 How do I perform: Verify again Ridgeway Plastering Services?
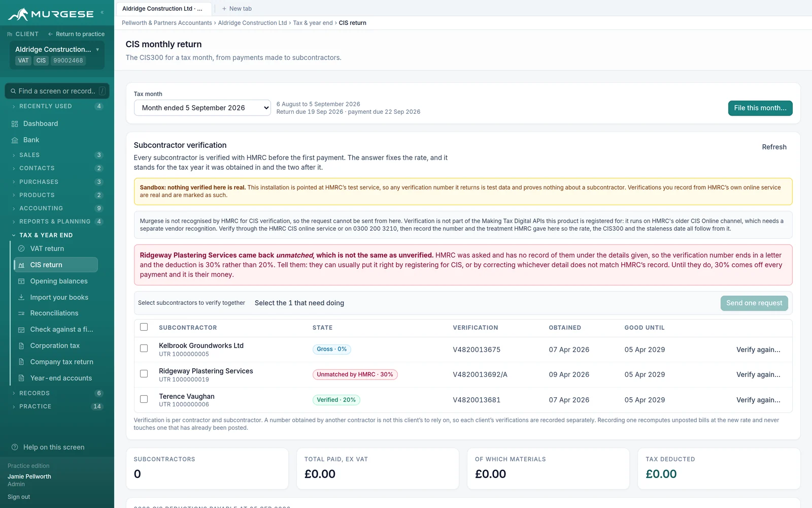[x=758, y=374]
